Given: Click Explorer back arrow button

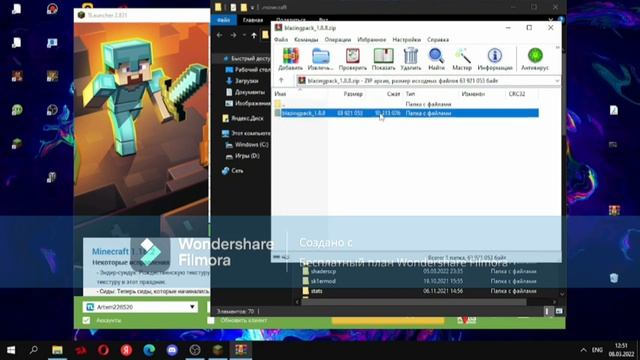Looking at the screenshot, I should click(x=220, y=36).
